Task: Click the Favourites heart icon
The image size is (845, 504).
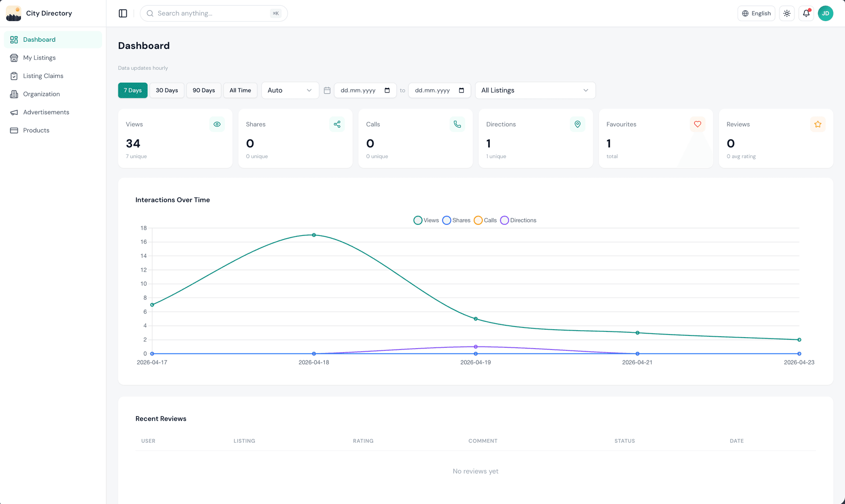Action: pos(697,124)
